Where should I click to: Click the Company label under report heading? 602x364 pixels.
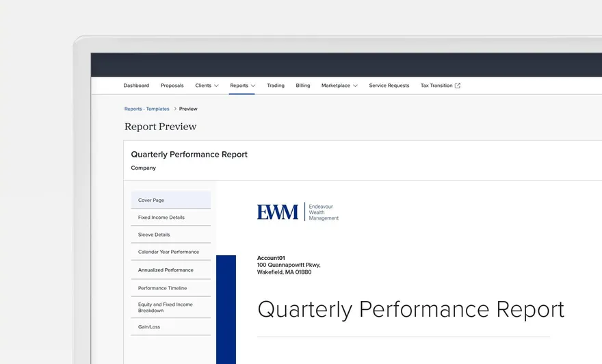(143, 168)
